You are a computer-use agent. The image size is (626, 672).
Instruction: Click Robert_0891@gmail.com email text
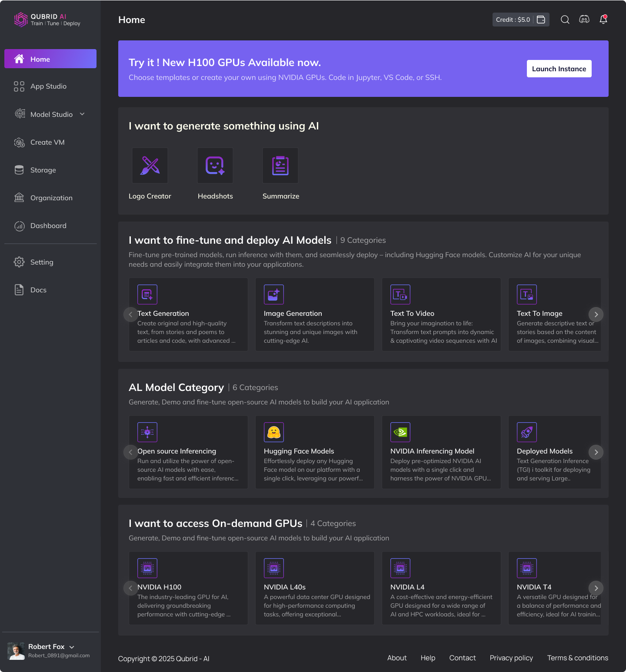pos(59,655)
